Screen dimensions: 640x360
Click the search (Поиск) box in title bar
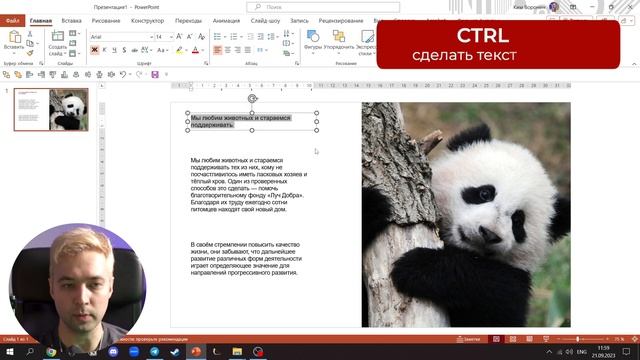[323, 7]
